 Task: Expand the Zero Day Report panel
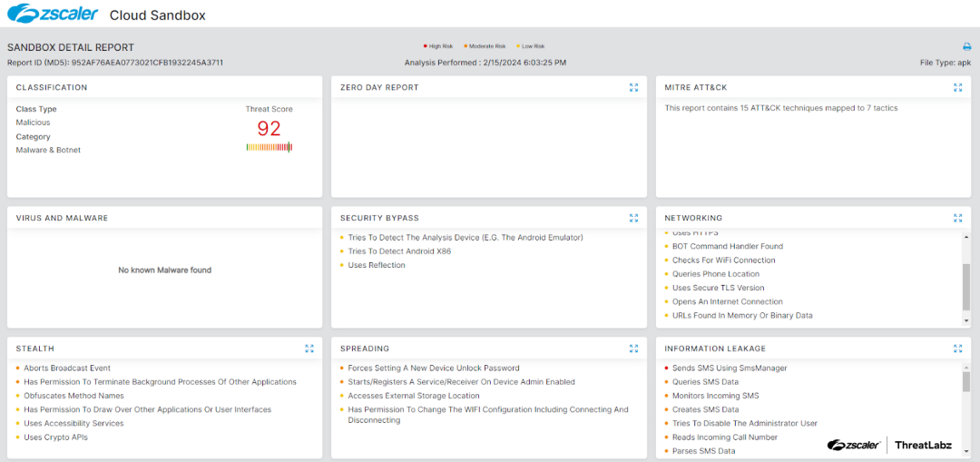pos(633,88)
